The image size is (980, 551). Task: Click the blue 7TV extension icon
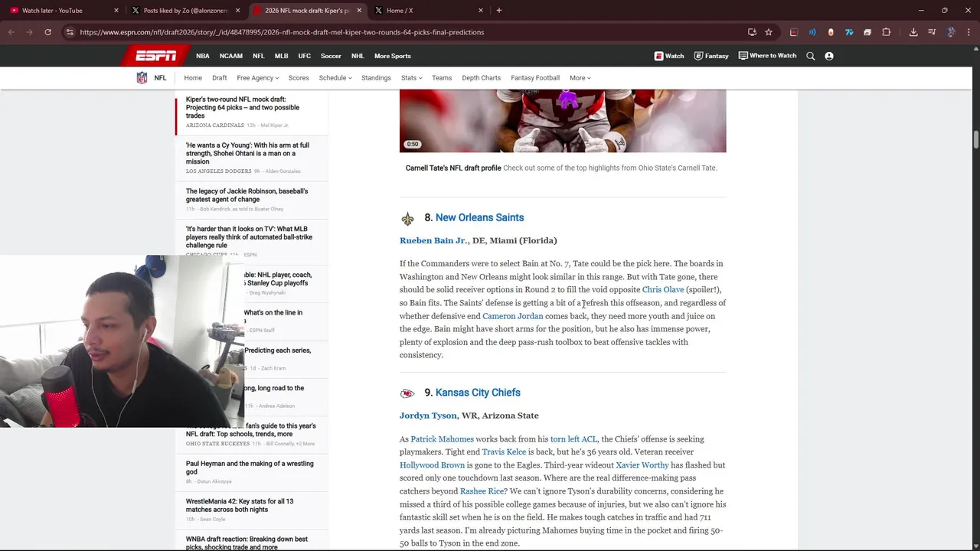tap(849, 32)
